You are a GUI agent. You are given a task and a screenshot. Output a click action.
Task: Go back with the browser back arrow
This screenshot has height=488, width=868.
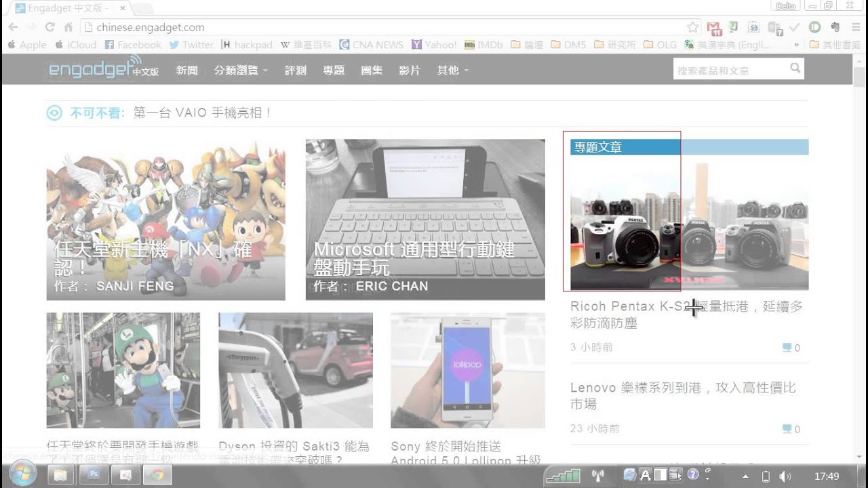pyautogui.click(x=13, y=28)
